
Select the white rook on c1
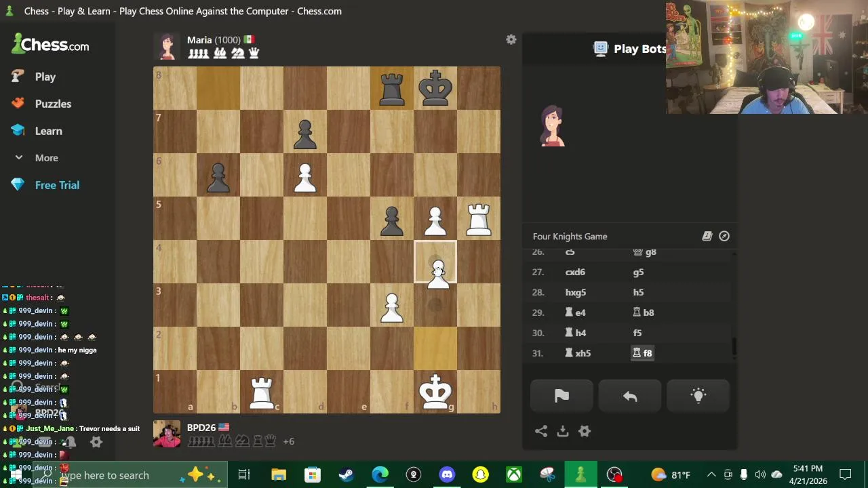[262, 392]
